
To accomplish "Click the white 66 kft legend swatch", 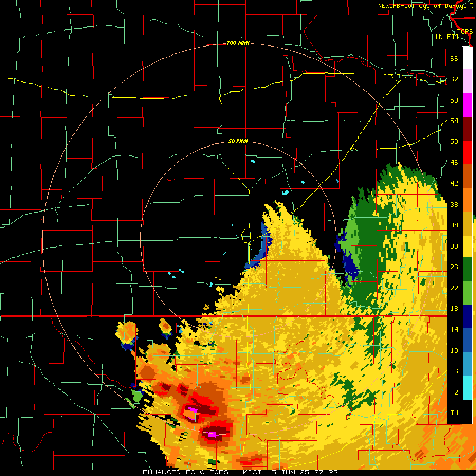I will click(x=467, y=58).
